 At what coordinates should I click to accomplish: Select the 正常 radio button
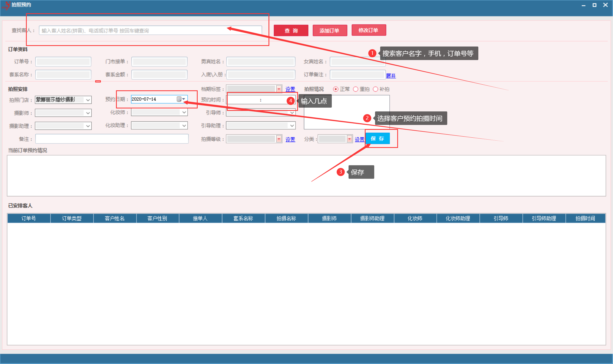[336, 89]
